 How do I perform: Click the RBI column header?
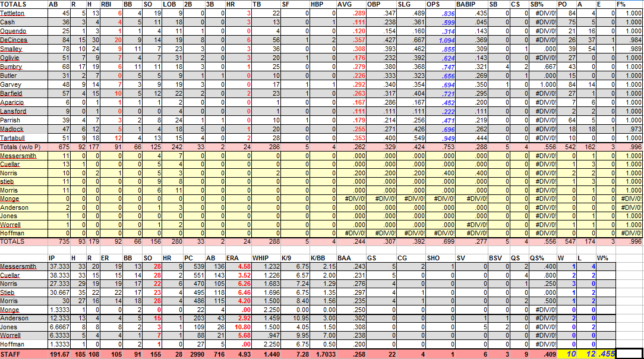coord(111,4)
